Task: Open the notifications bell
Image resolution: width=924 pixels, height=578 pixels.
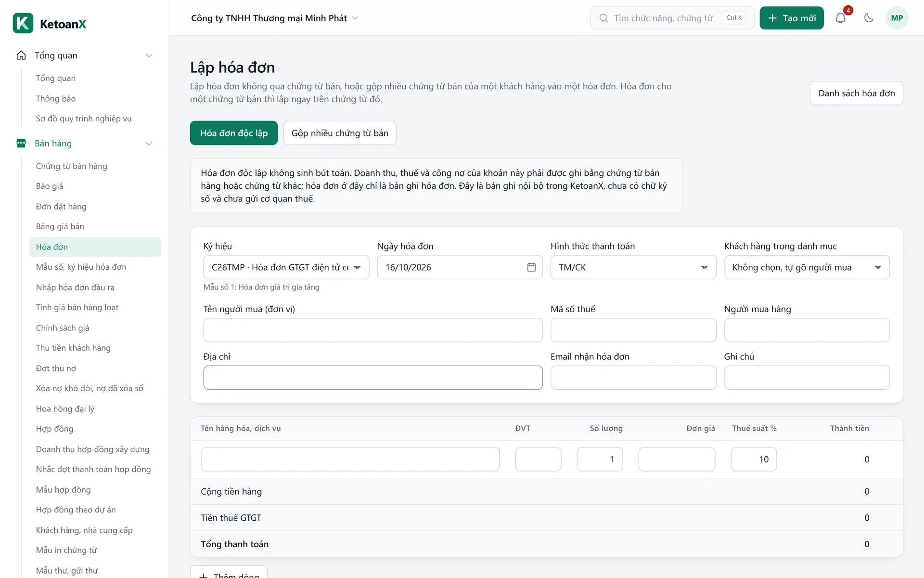Action: 840,18
